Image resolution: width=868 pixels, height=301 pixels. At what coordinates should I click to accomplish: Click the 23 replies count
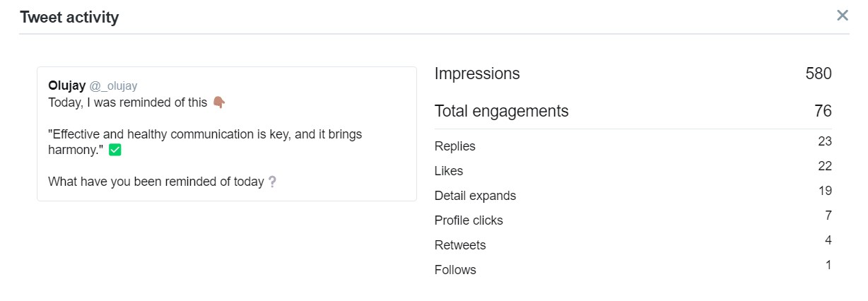[825, 141]
